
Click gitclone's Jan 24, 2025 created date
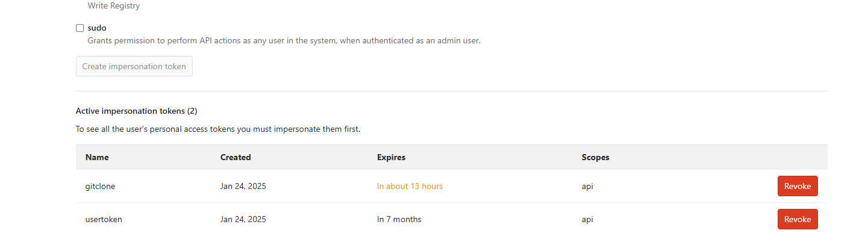pos(243,186)
